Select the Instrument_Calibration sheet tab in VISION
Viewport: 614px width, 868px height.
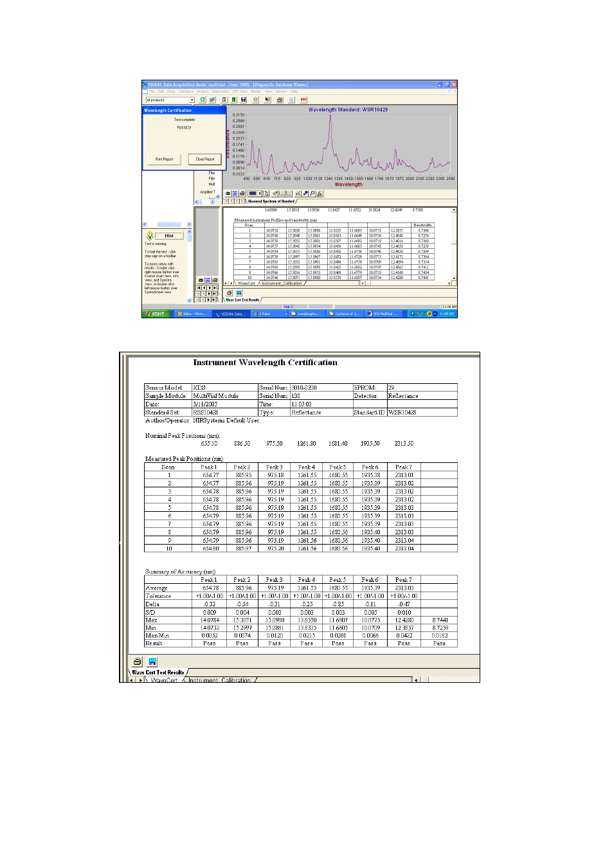pyautogui.click(x=282, y=283)
